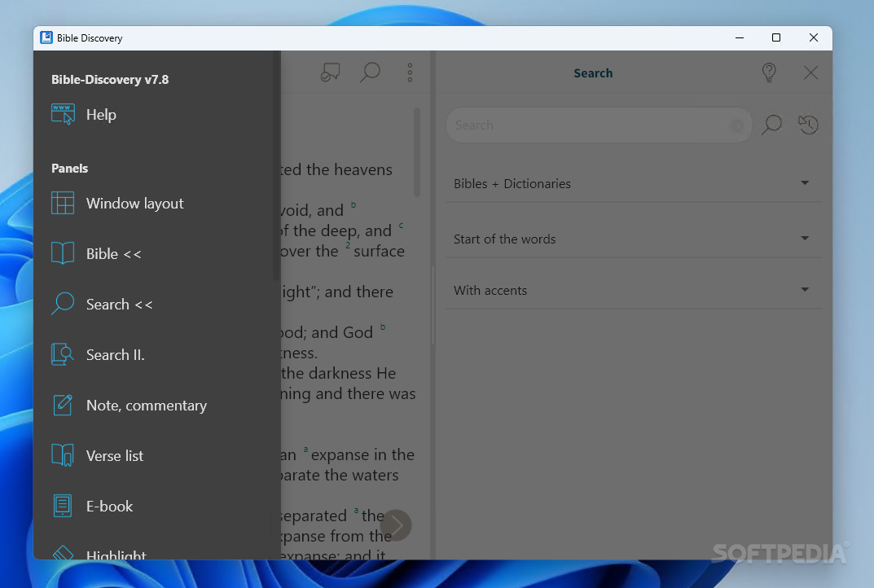Open the three-dot more options menu

[x=410, y=72]
